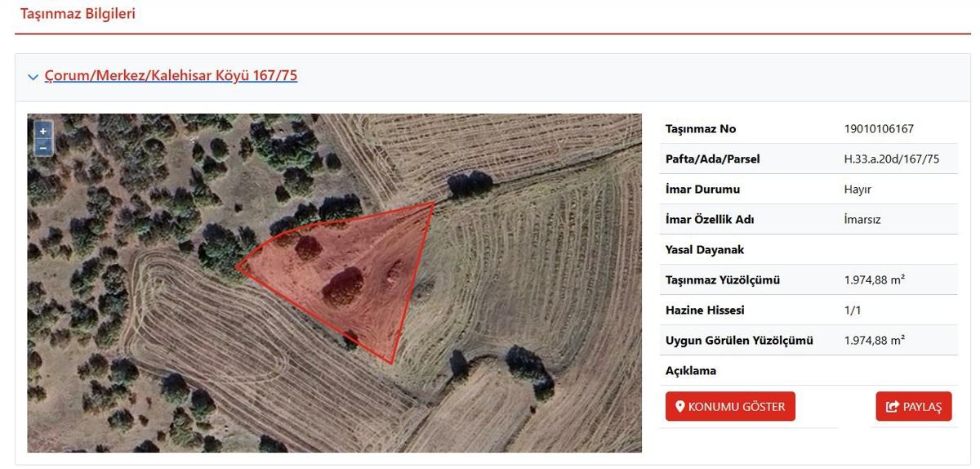Click the share arrow icon in Paylaş
980x469 pixels.
pos(893,406)
